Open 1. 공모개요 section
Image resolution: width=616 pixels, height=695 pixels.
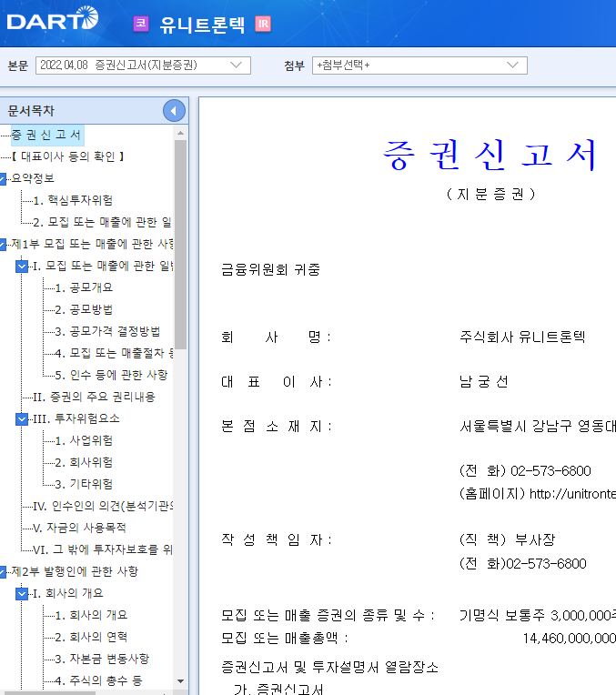tap(84, 287)
